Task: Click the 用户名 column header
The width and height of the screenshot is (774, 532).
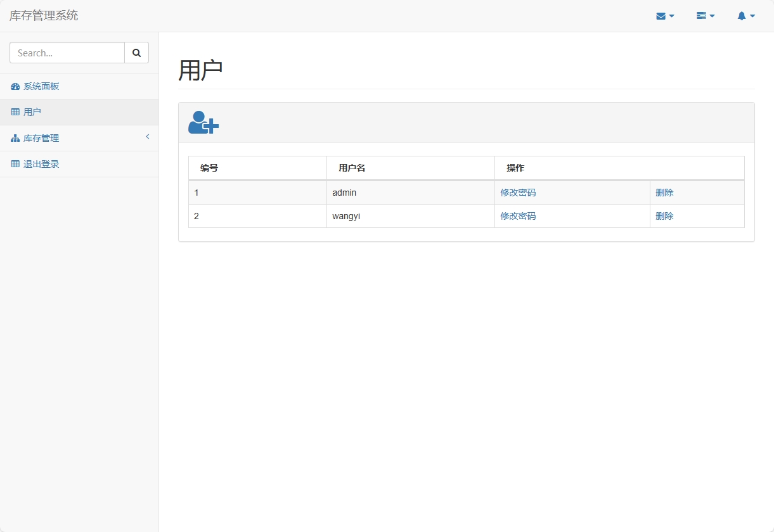Action: point(411,168)
